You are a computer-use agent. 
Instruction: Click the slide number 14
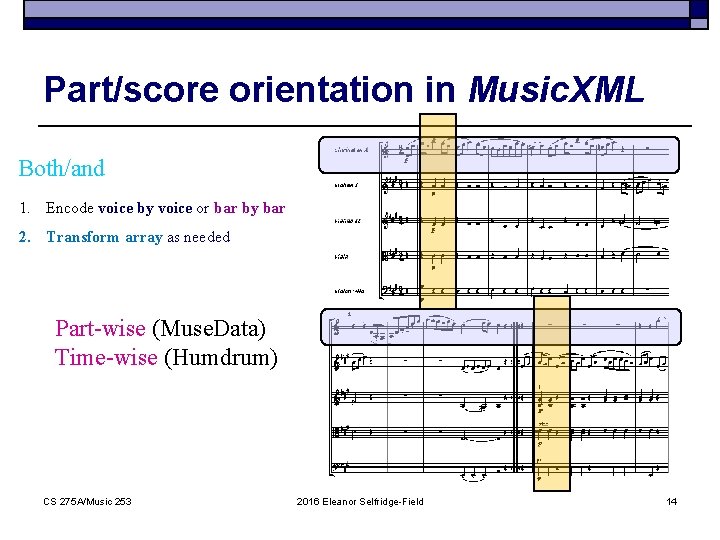tap(672, 502)
